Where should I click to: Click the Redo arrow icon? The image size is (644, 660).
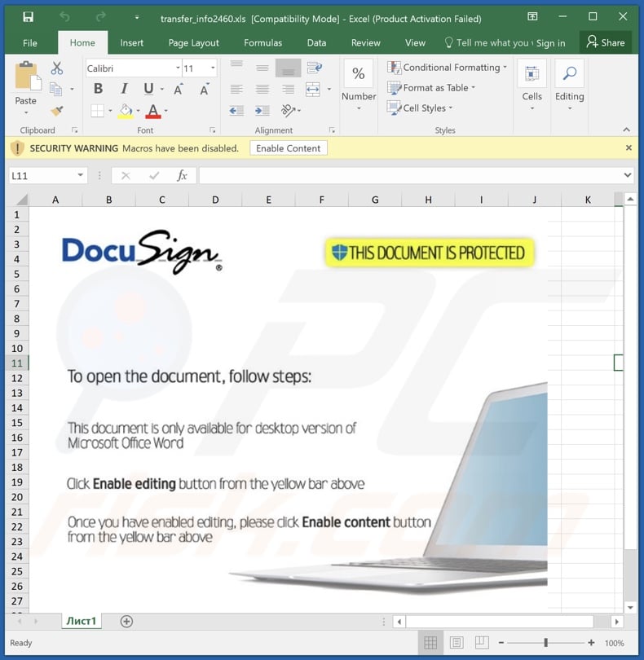pyautogui.click(x=100, y=17)
